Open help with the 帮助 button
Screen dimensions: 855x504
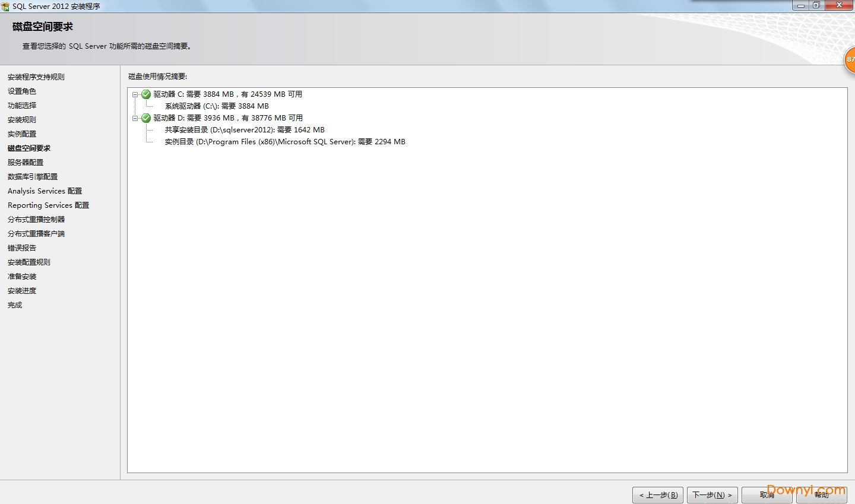pos(821,495)
